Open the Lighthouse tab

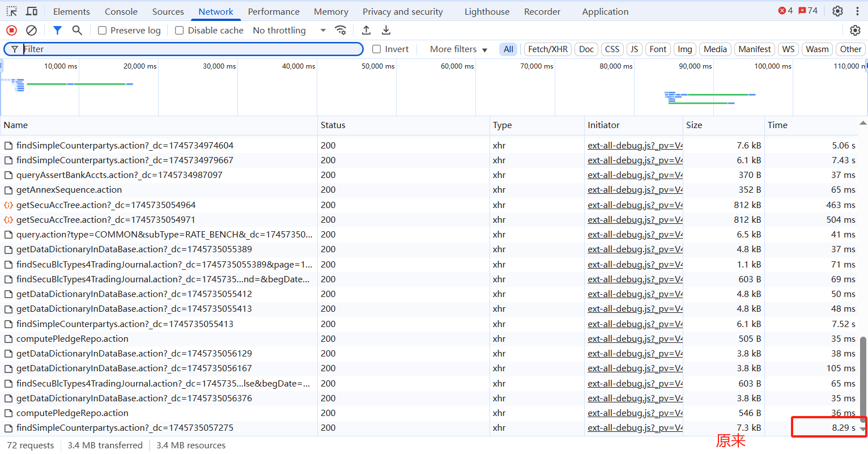[x=487, y=11]
